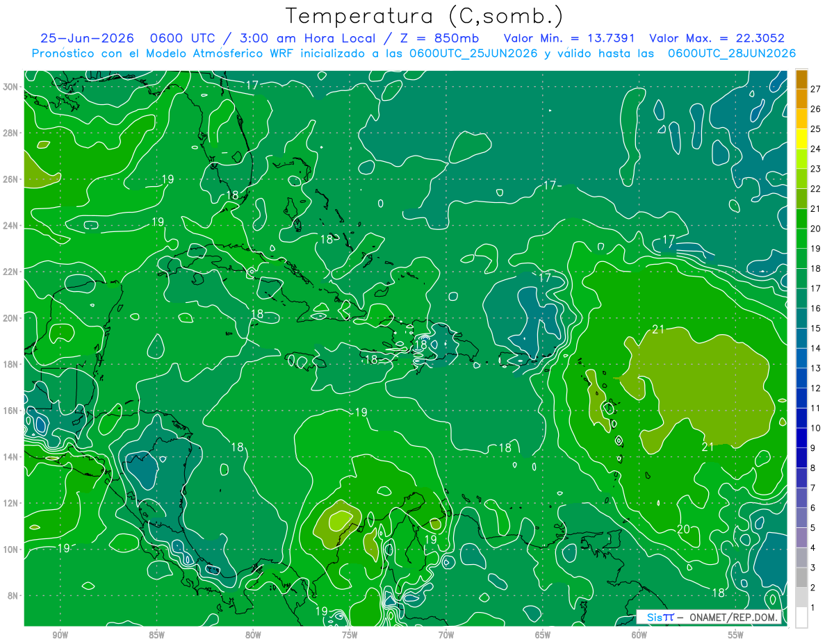The width and height of the screenshot is (834, 644).
Task: Click the title "Temperatura (C,somb.)"
Action: (424, 15)
